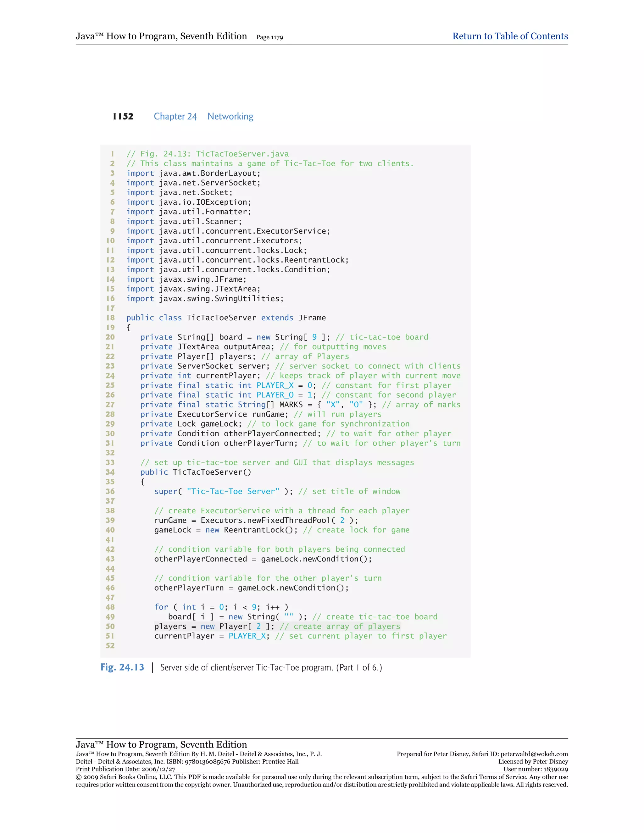The image size is (644, 833).
Task: Click the Fig. 24.13 caption label
Action: point(122,667)
